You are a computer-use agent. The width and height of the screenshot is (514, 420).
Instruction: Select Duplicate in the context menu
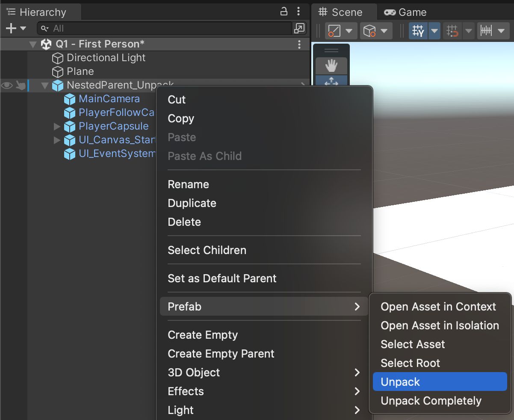[192, 203]
